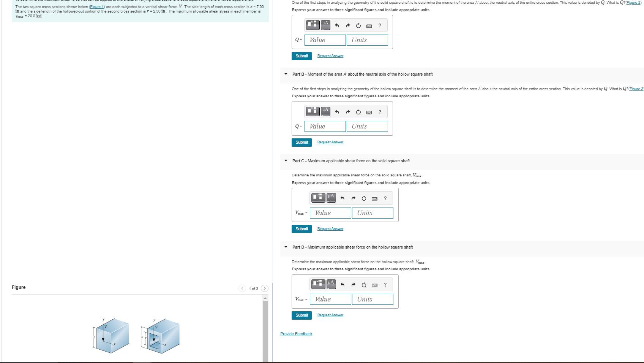Go to the previous figure
This screenshot has width=644, height=363.
[x=242, y=288]
